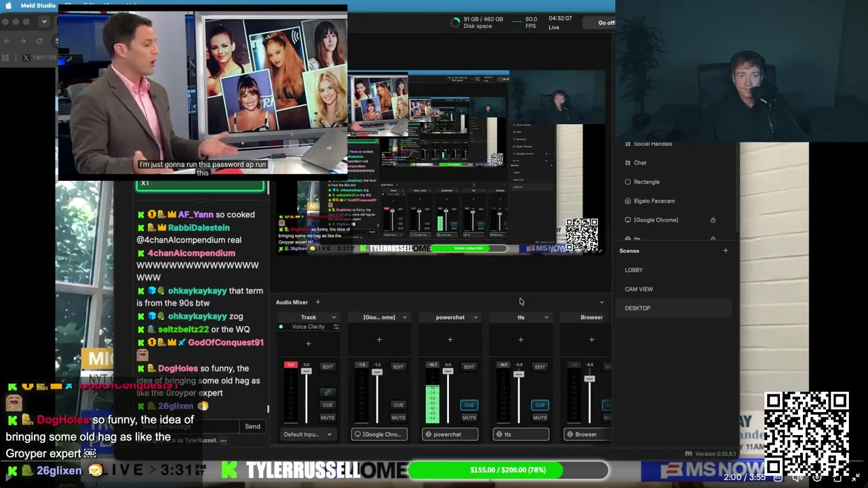Image resolution: width=868 pixels, height=488 pixels.
Task: Toggle lock on [Google Chrome] layer
Action: [x=713, y=220]
